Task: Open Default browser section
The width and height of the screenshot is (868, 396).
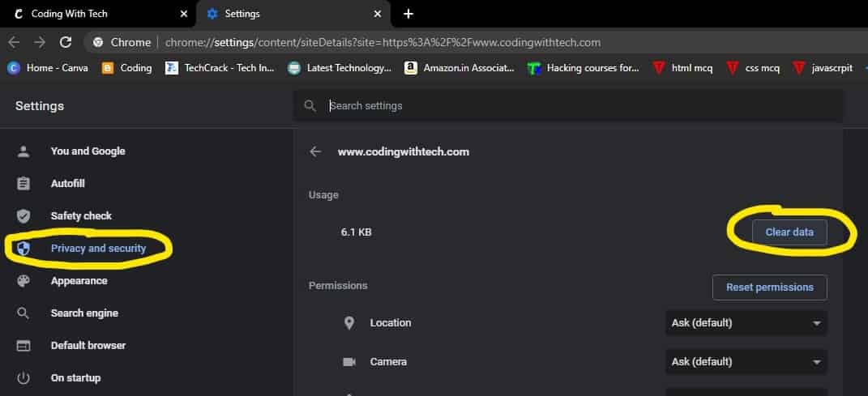Action: point(88,345)
